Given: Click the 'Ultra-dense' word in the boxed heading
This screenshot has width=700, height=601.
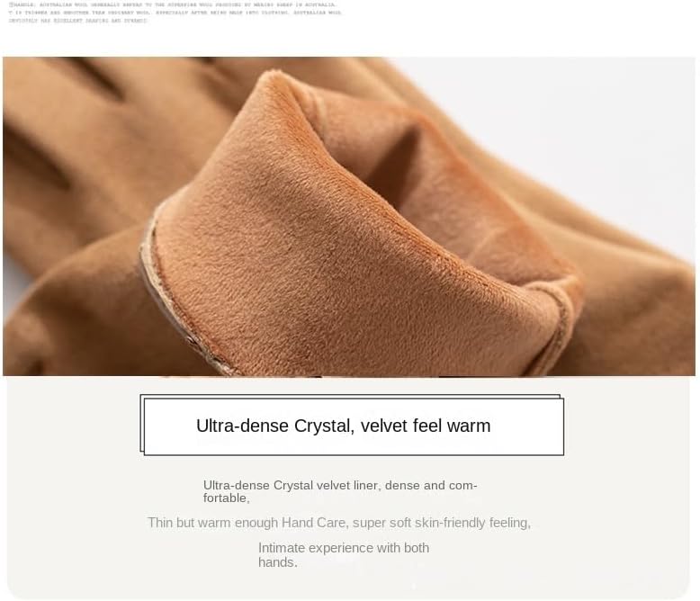Looking at the screenshot, I should coord(242,426).
